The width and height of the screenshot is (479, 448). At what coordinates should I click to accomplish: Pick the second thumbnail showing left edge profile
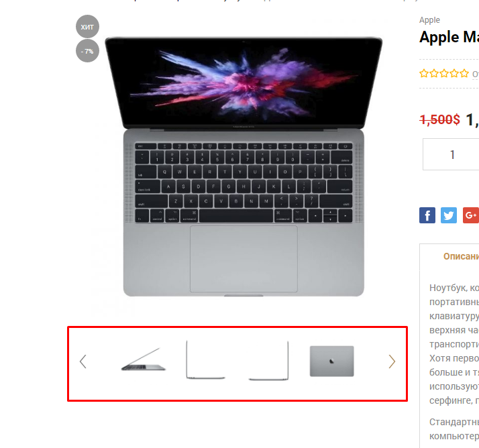coord(205,360)
